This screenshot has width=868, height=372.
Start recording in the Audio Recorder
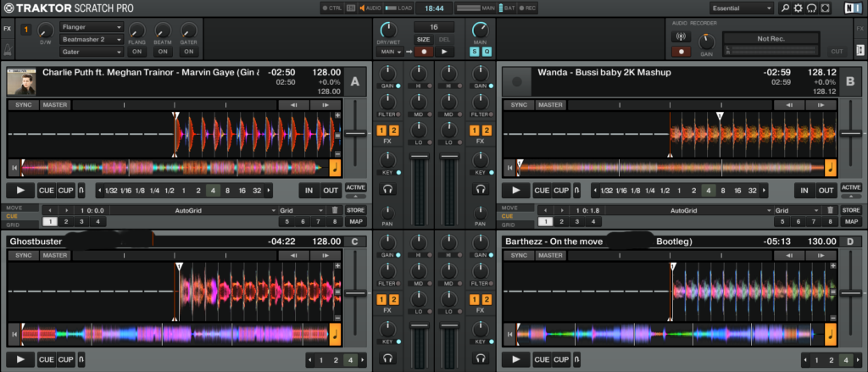[681, 52]
